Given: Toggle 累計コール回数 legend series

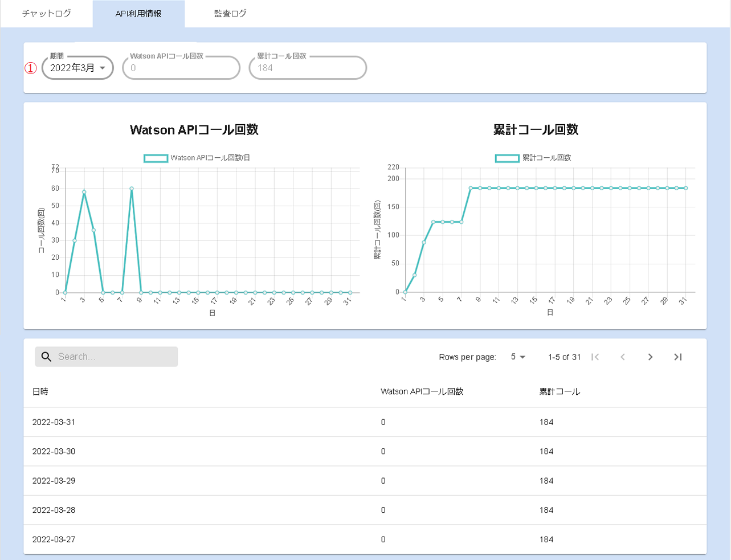Looking at the screenshot, I should 533,158.
